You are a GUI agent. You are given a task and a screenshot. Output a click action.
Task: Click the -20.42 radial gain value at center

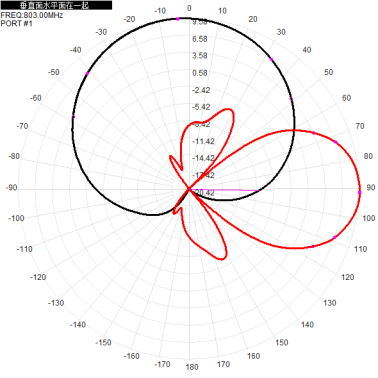(203, 192)
